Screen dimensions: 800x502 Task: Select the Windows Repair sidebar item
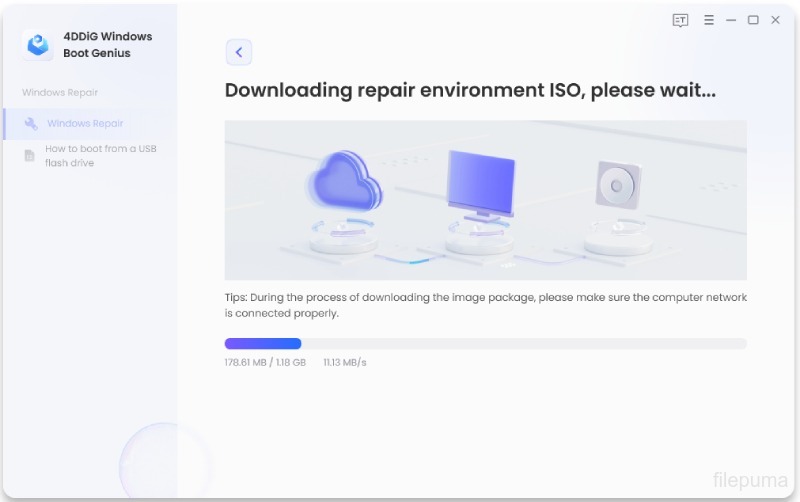[x=85, y=124]
